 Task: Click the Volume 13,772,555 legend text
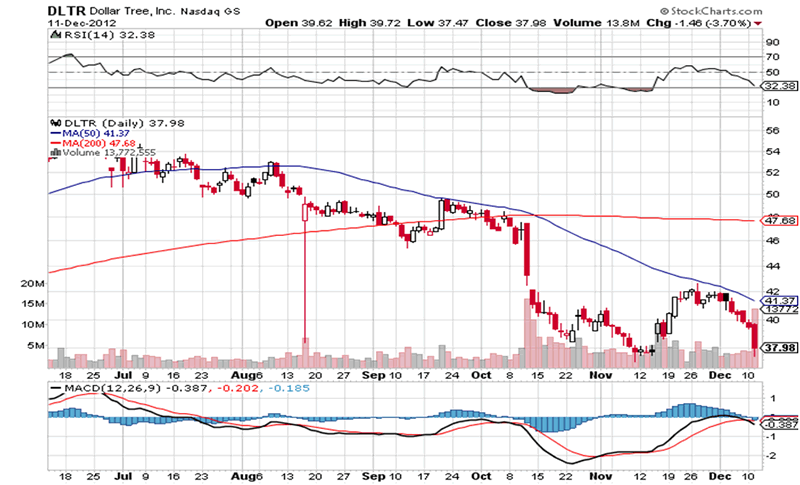(x=109, y=152)
